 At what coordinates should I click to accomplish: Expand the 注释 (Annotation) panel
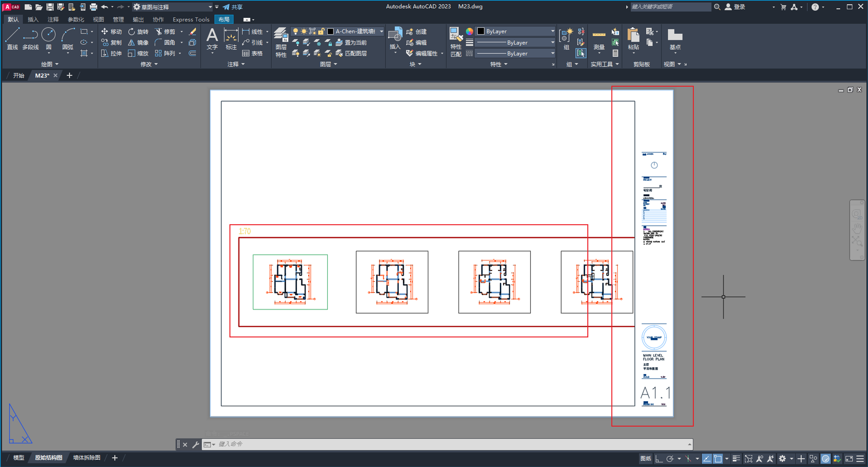coord(236,64)
